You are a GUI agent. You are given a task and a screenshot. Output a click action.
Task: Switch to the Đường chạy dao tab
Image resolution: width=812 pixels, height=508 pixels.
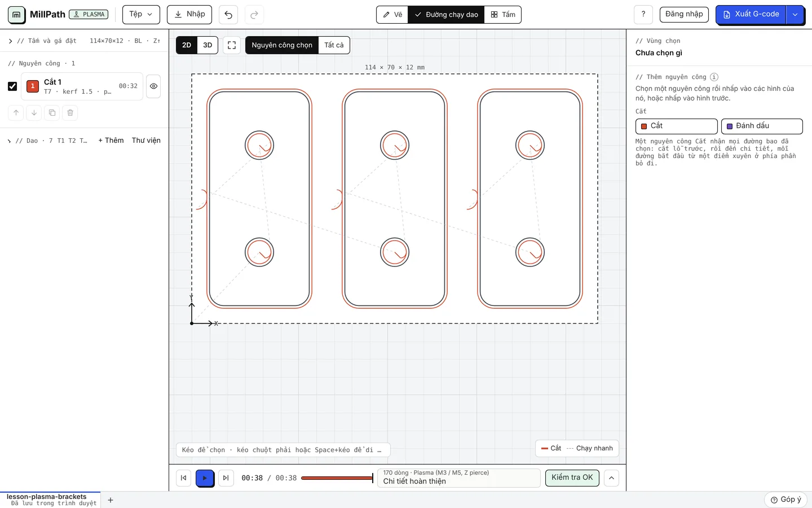(446, 15)
